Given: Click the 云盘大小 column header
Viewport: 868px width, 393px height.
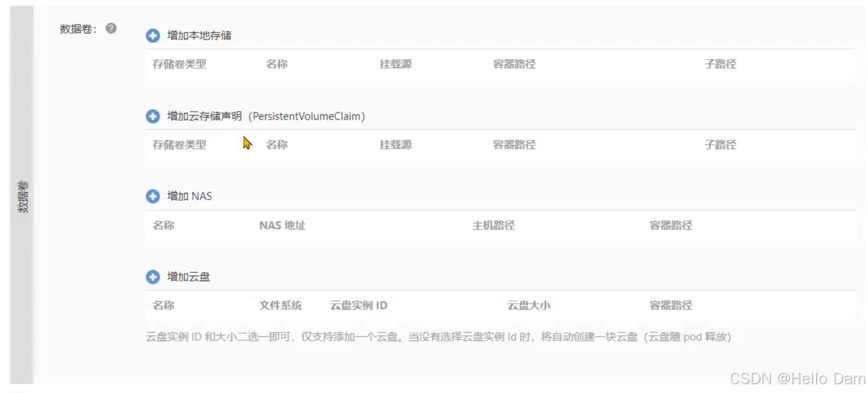Looking at the screenshot, I should coord(528,305).
